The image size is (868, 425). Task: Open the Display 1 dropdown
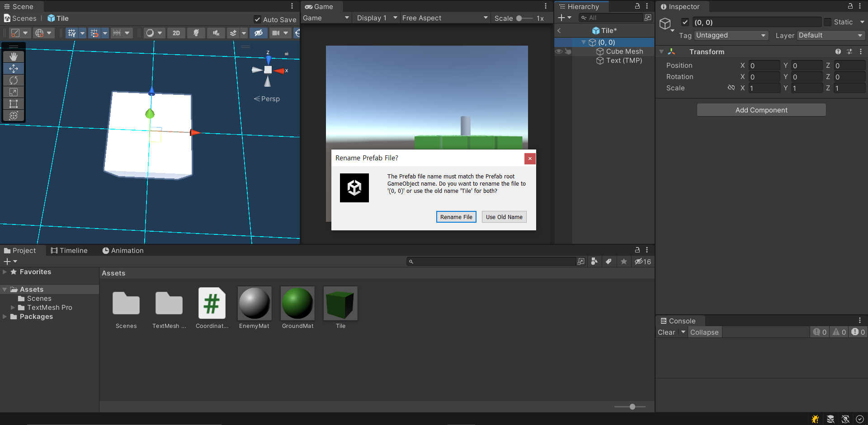tap(377, 18)
